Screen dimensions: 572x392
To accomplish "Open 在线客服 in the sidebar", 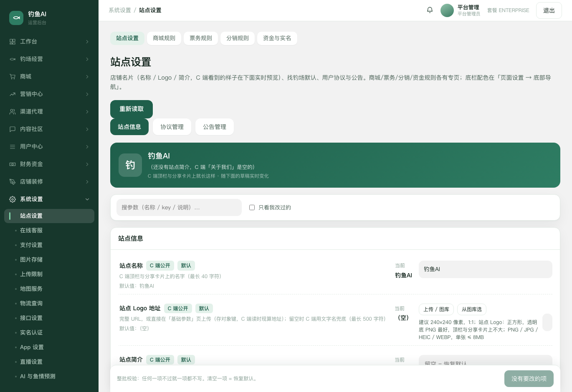I will (49, 231).
